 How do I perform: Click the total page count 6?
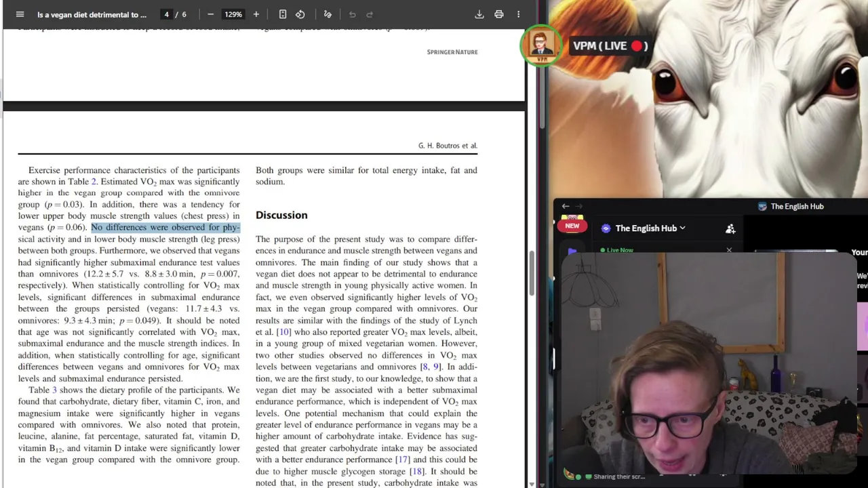184,14
